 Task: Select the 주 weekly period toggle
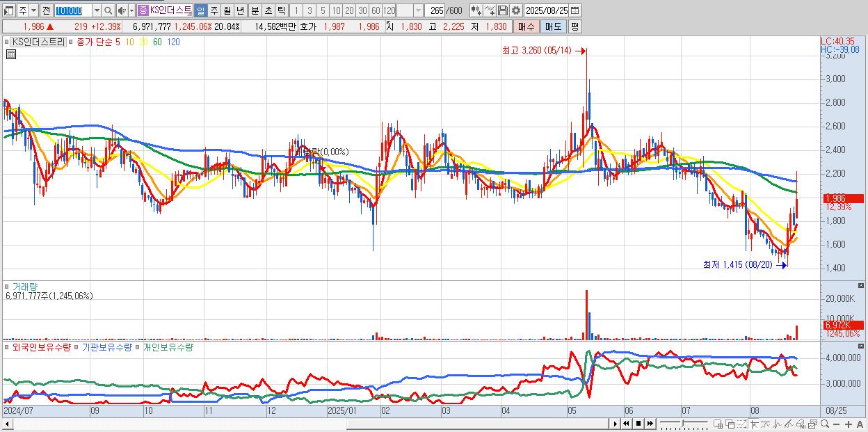tap(214, 10)
